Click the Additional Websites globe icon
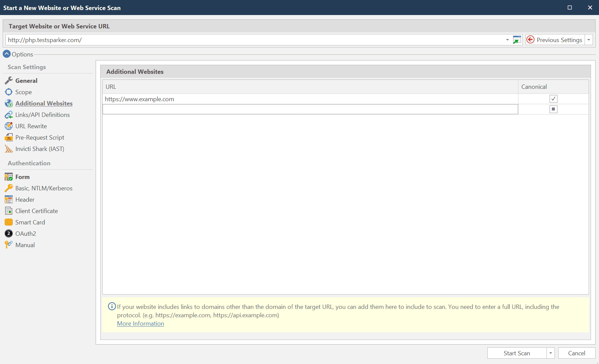This screenshot has width=599, height=364. [9, 103]
